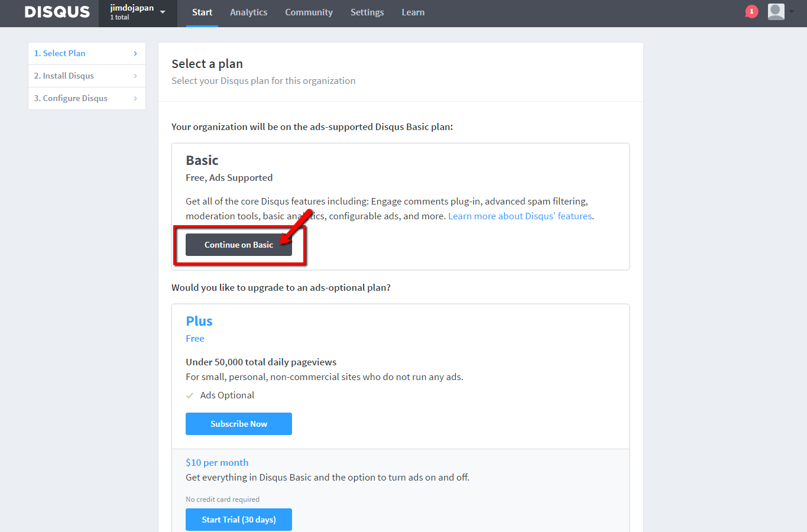807x532 pixels.
Task: Switch to the Analytics tab
Action: click(x=248, y=12)
